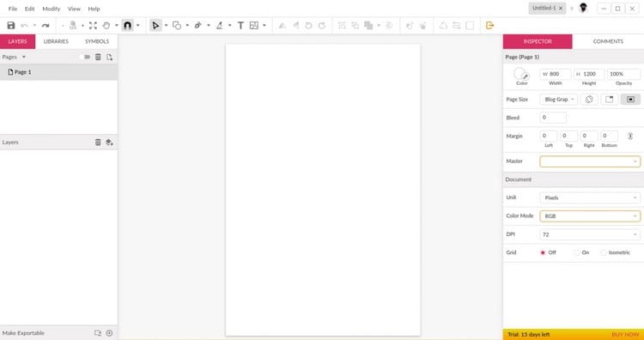Click the Undo arrow icon
The width and height of the screenshot is (644, 340).
[x=25, y=26]
